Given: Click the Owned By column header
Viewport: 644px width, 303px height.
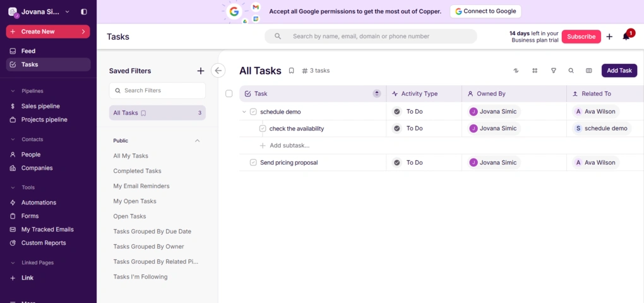Looking at the screenshot, I should tap(514, 93).
